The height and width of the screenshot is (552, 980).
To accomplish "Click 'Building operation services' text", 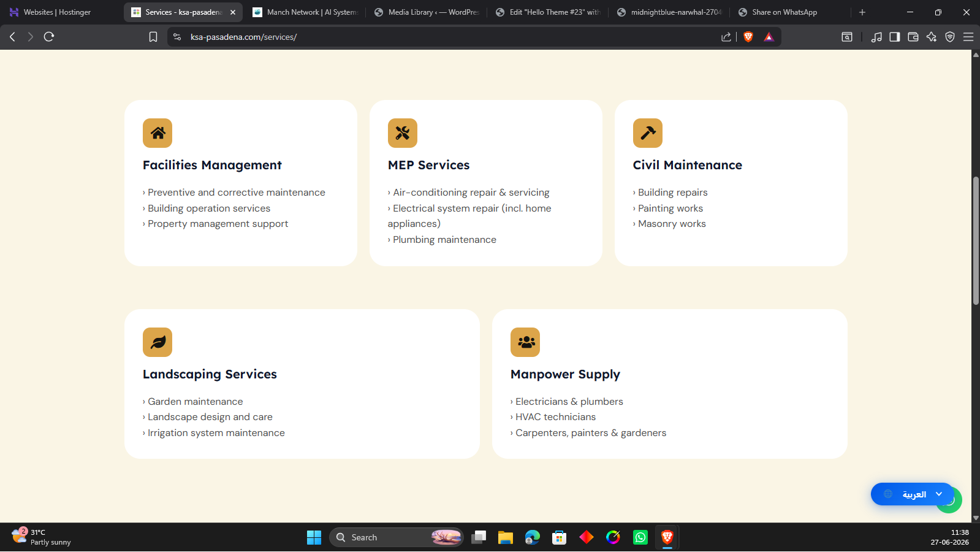I will click(209, 209).
